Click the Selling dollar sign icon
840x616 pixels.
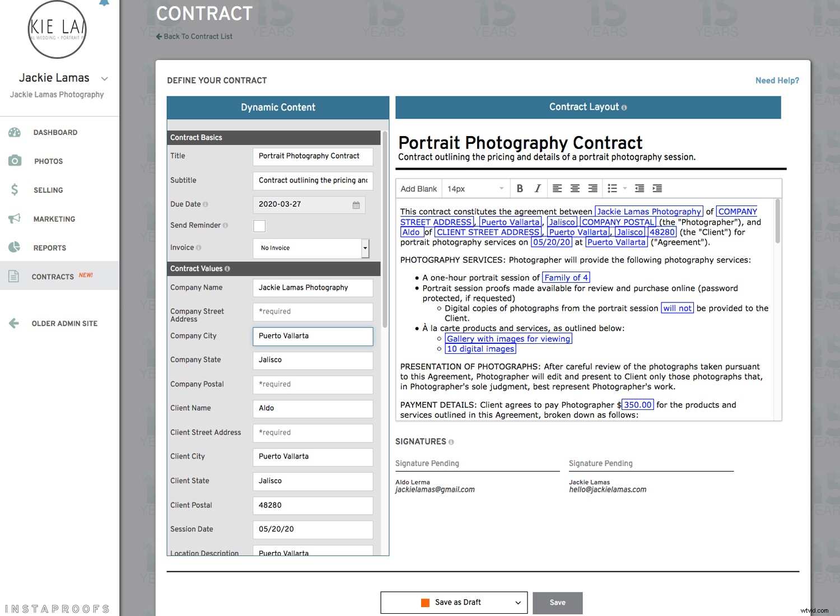(15, 190)
